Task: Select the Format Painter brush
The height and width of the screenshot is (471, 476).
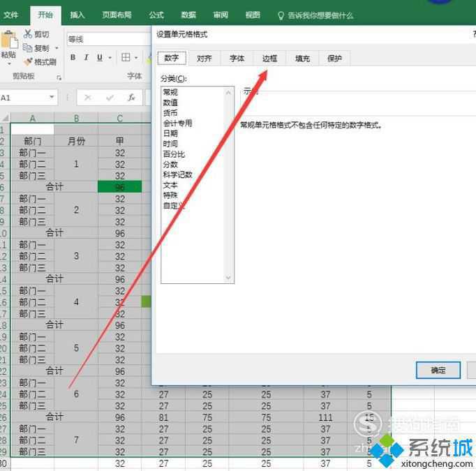Action: 28,61
